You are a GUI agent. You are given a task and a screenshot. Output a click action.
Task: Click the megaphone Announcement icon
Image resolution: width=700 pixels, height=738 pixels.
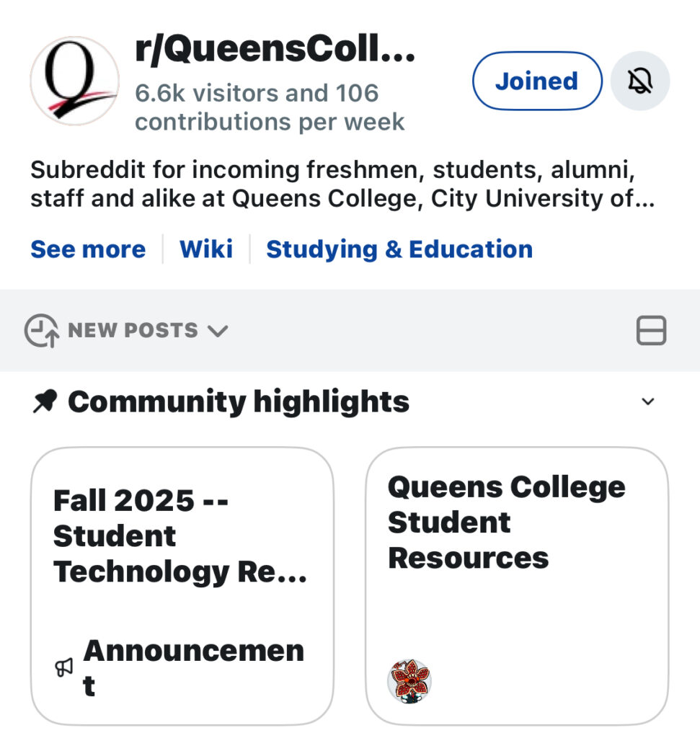point(64,668)
